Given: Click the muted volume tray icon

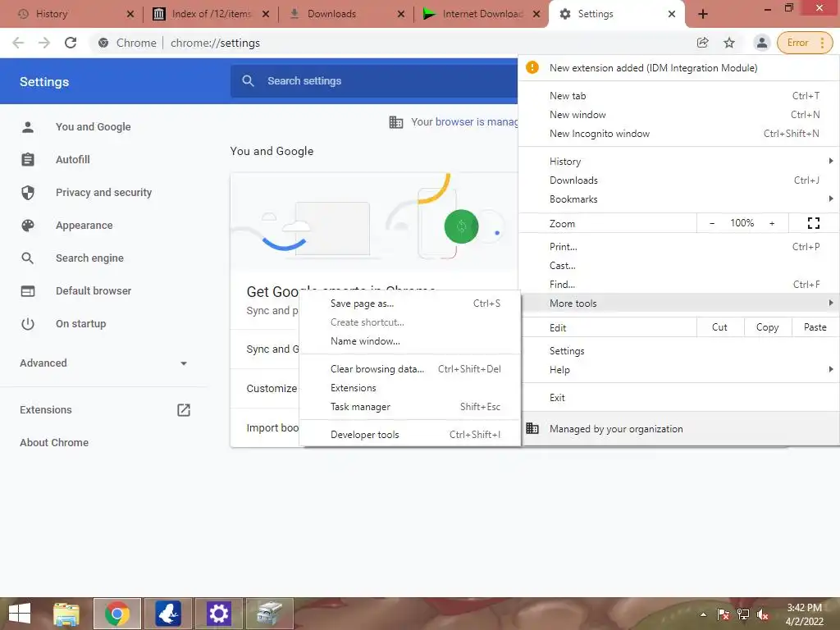Looking at the screenshot, I should coord(762,614).
